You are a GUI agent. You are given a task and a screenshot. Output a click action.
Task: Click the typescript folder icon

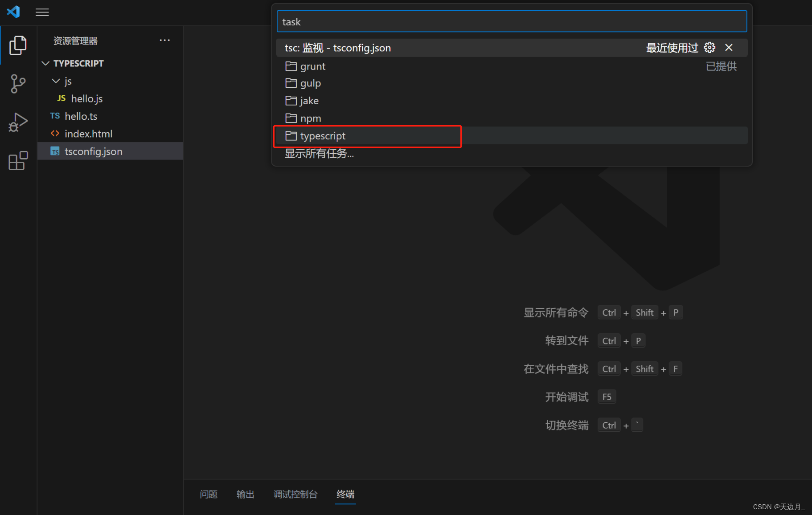coord(291,135)
